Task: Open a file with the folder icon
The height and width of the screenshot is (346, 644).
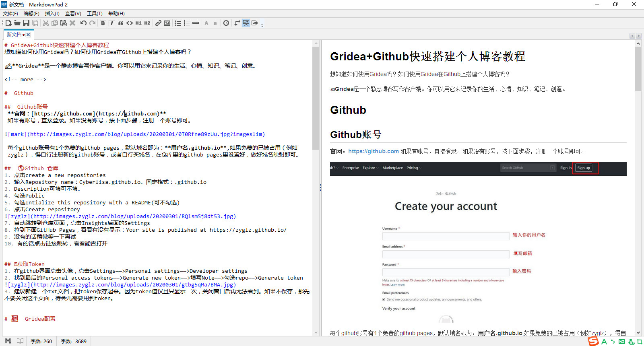Action: [x=17, y=23]
